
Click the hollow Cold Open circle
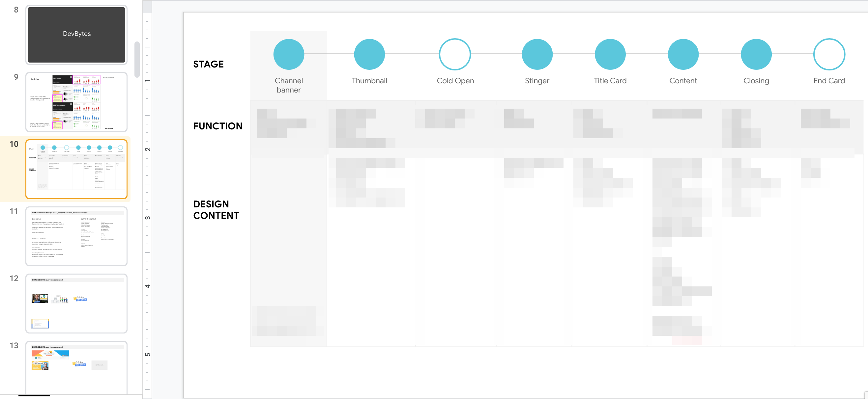pos(454,54)
